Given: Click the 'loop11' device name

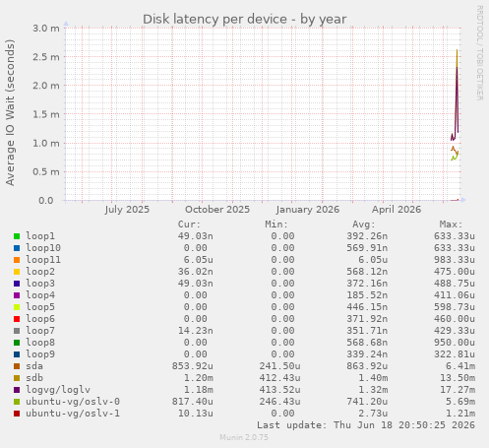Looking at the screenshot, I should click(x=43, y=260).
